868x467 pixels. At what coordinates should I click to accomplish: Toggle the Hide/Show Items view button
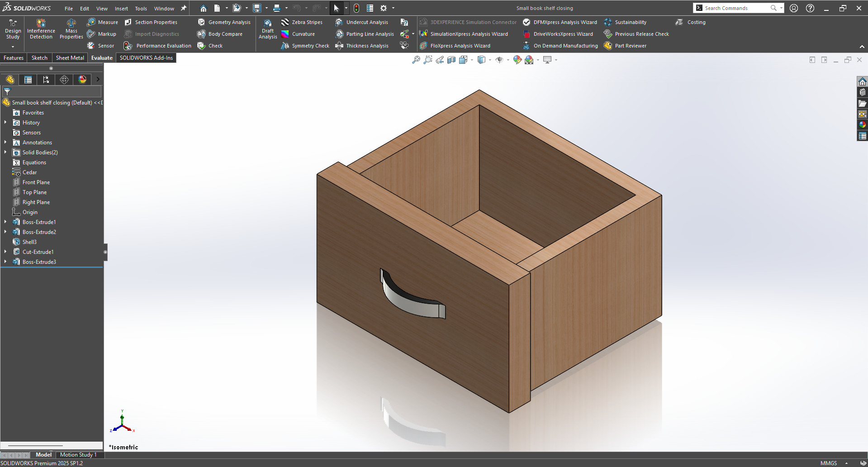point(499,60)
